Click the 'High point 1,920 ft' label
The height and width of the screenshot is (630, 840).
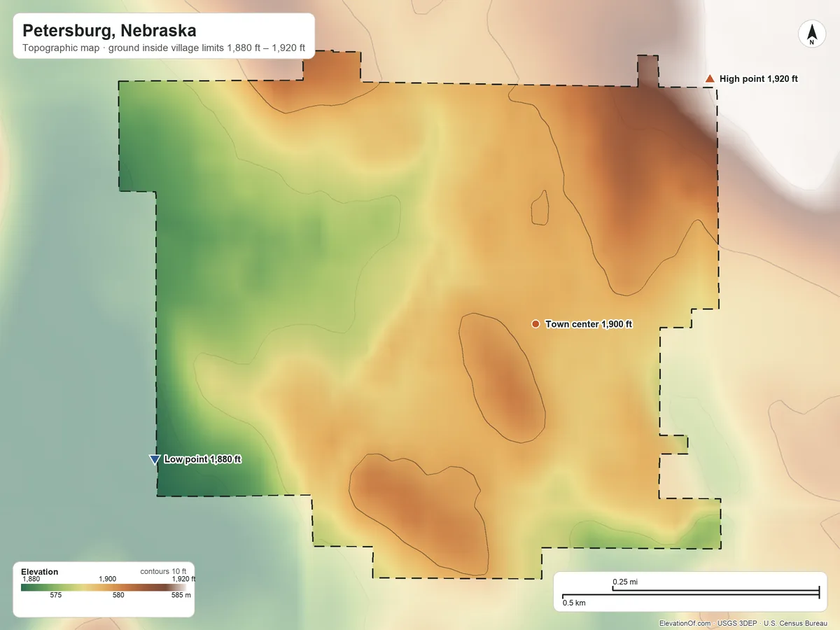[x=759, y=79]
